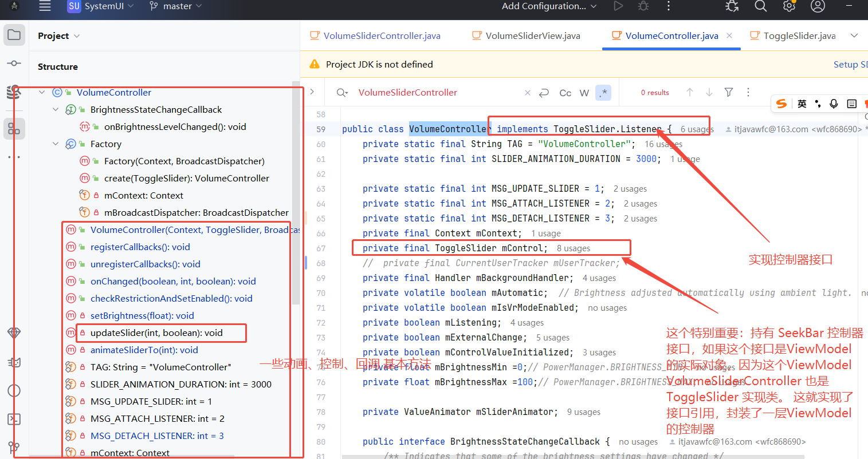The image size is (868, 459).
Task: Open the More Actions vertical dots in title bar
Action: (669, 6)
